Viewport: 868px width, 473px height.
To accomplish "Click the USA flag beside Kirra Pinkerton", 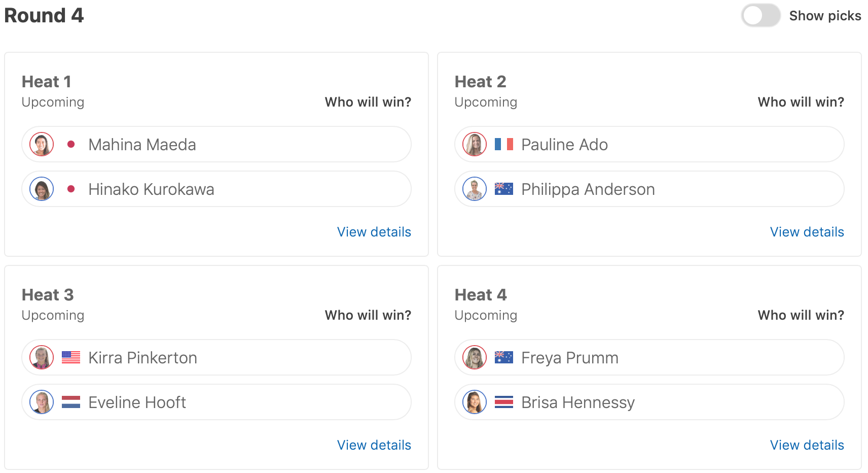I will (x=71, y=358).
